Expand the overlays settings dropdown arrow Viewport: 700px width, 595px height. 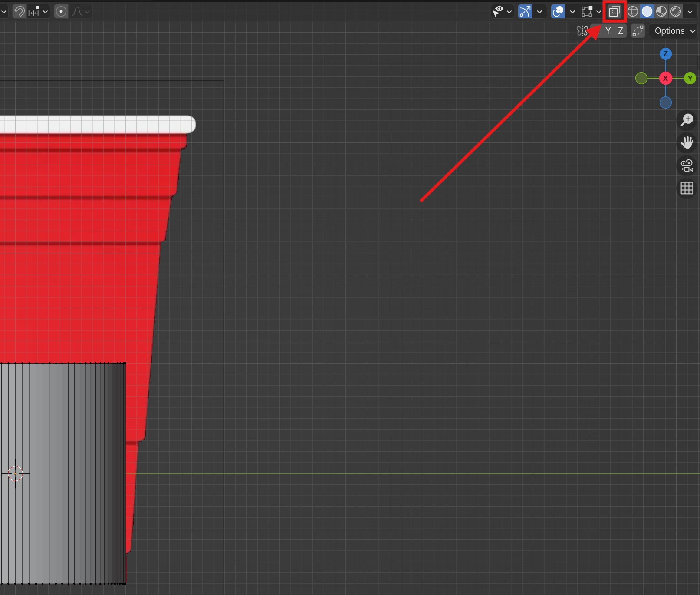pyautogui.click(x=572, y=12)
